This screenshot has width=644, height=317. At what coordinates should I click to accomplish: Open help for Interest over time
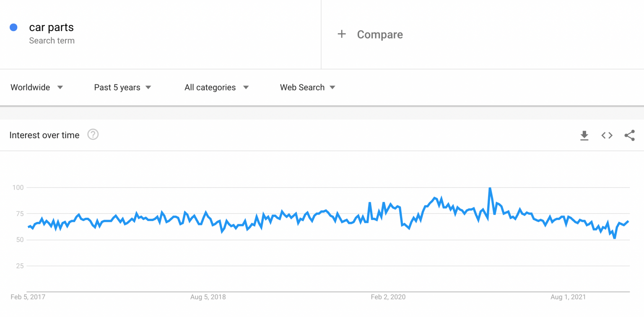[93, 134]
